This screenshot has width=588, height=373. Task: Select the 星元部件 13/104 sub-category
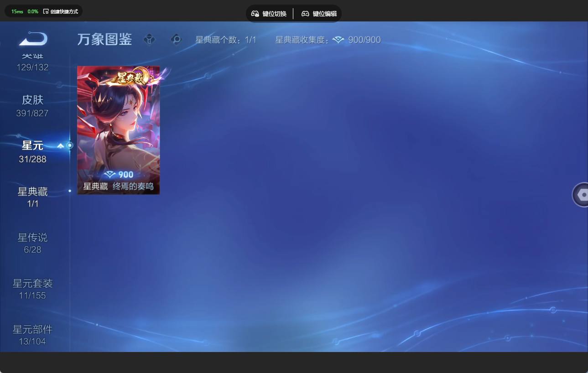coord(32,335)
